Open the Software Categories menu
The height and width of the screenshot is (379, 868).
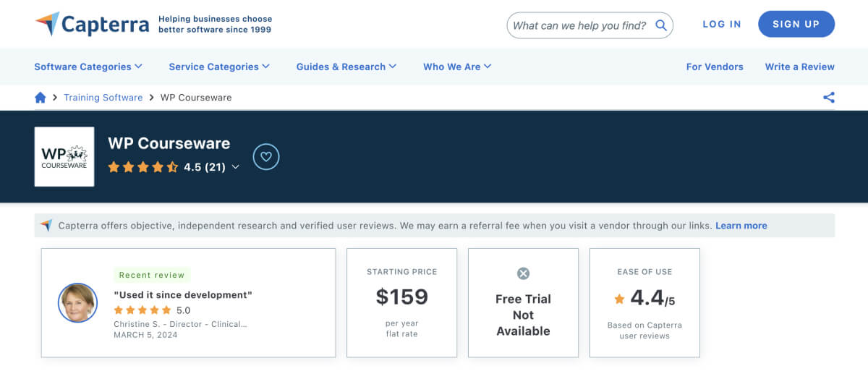(x=88, y=67)
